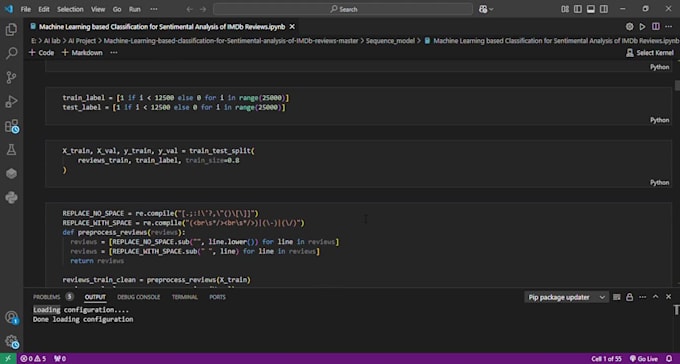Open the Extensions view

[x=11, y=126]
